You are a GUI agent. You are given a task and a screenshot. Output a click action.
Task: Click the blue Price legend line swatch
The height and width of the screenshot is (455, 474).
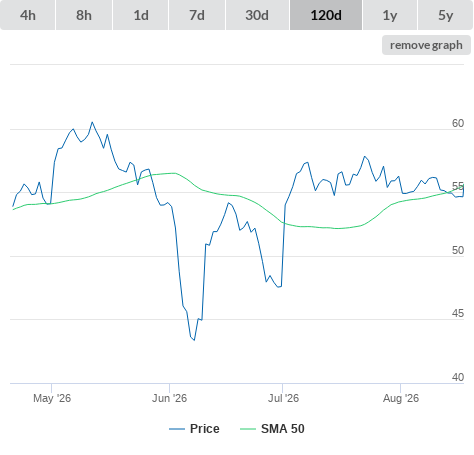(177, 429)
